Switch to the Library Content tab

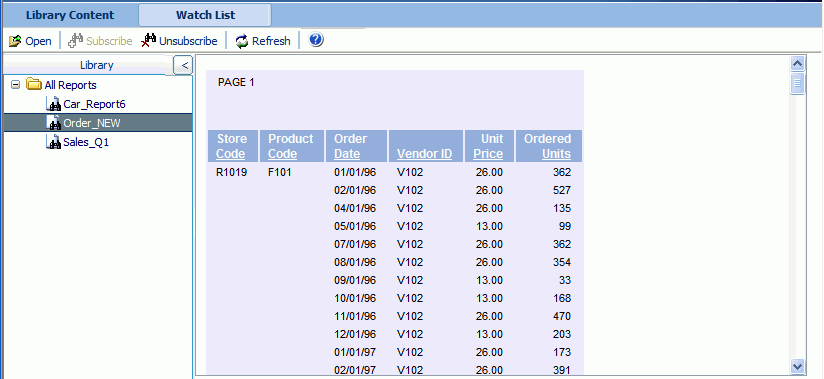point(70,15)
